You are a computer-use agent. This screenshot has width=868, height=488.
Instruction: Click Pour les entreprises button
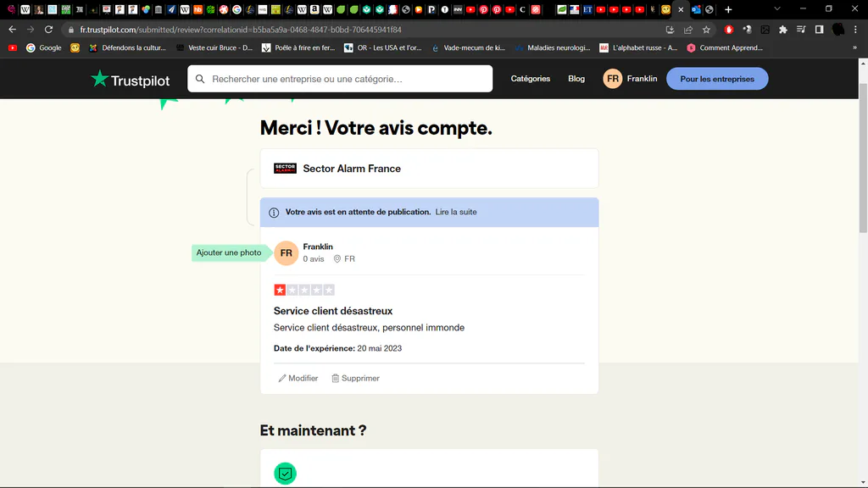tap(717, 79)
